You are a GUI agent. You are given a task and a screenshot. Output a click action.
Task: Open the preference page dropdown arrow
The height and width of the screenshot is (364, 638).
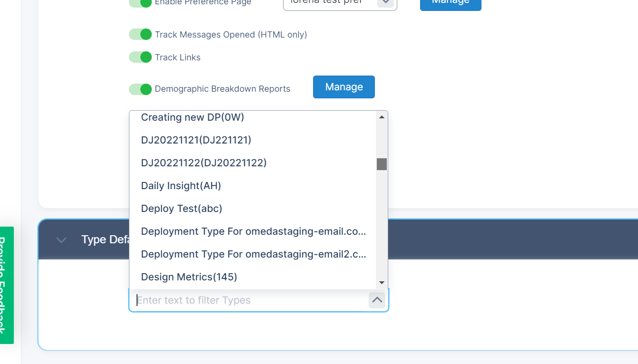pyautogui.click(x=385, y=2)
